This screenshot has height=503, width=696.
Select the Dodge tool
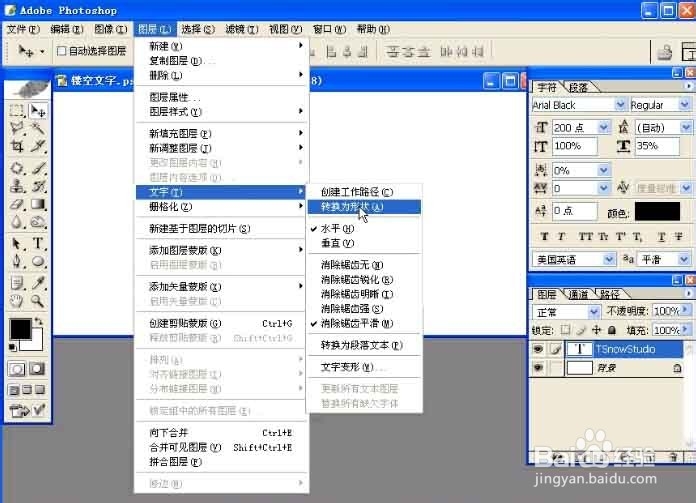pyautogui.click(x=38, y=222)
